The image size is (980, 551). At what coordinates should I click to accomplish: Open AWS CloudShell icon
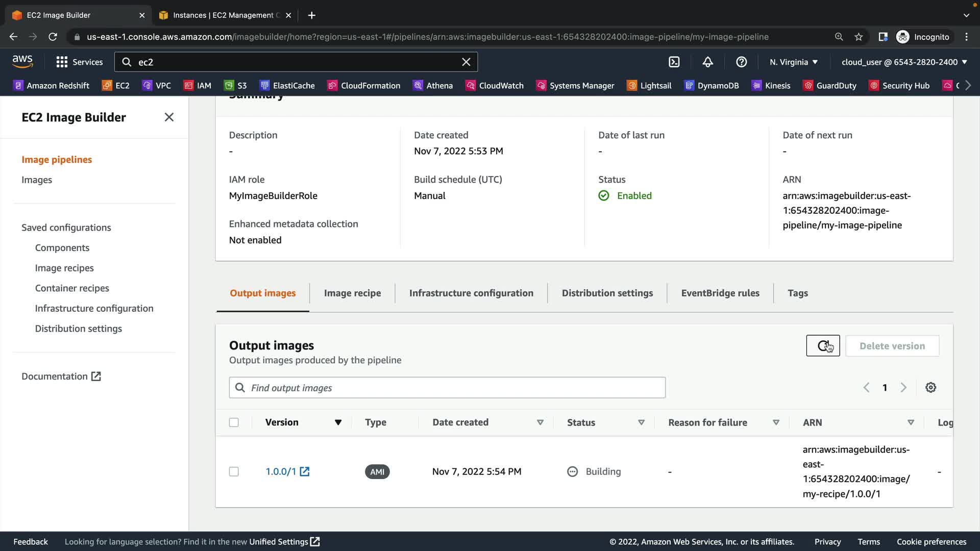point(674,62)
